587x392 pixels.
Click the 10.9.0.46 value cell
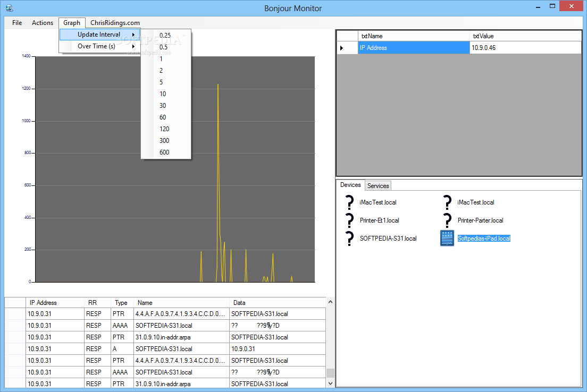point(525,48)
